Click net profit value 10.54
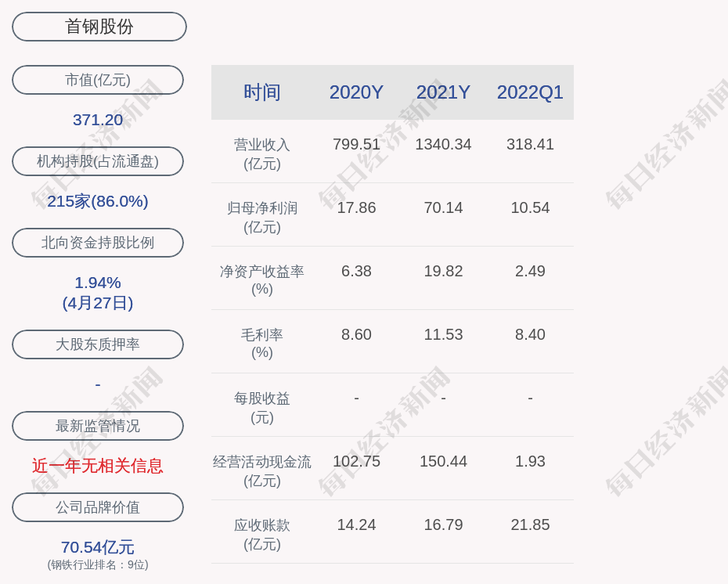 tap(530, 207)
